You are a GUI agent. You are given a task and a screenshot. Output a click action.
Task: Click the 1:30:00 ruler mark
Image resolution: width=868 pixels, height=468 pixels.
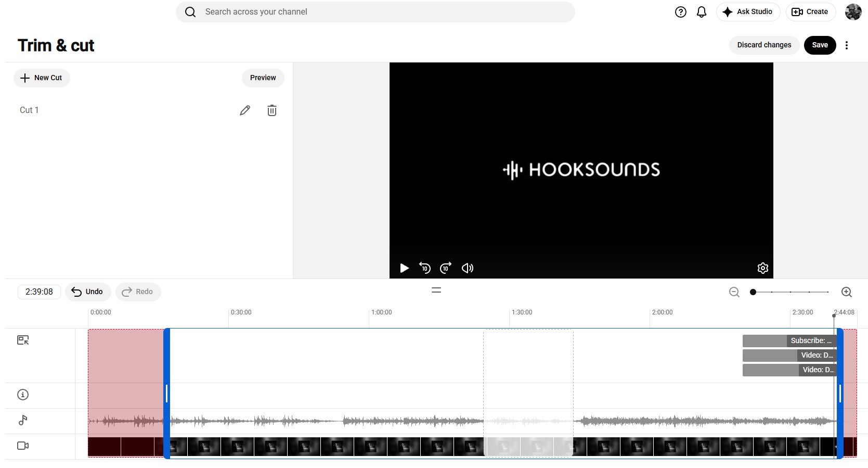[522, 312]
